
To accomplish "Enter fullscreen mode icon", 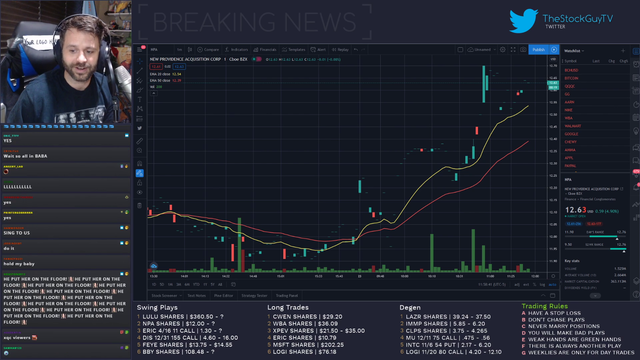I will pos(513,49).
